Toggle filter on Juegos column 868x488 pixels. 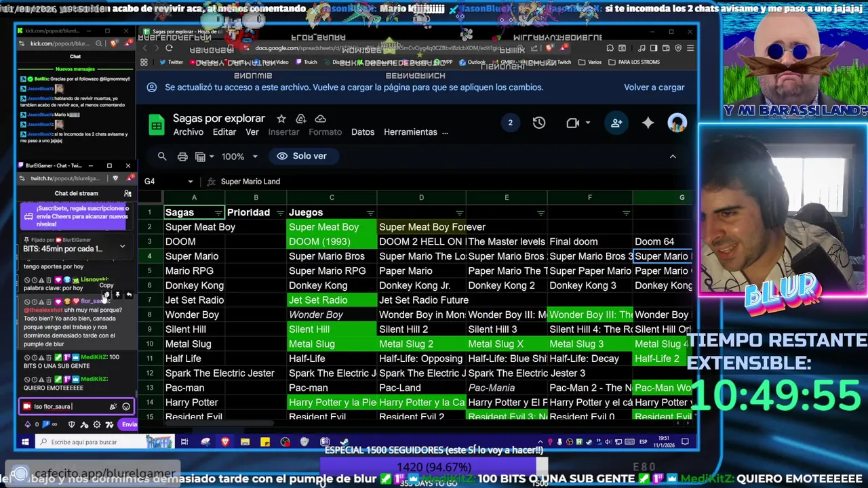tap(370, 213)
